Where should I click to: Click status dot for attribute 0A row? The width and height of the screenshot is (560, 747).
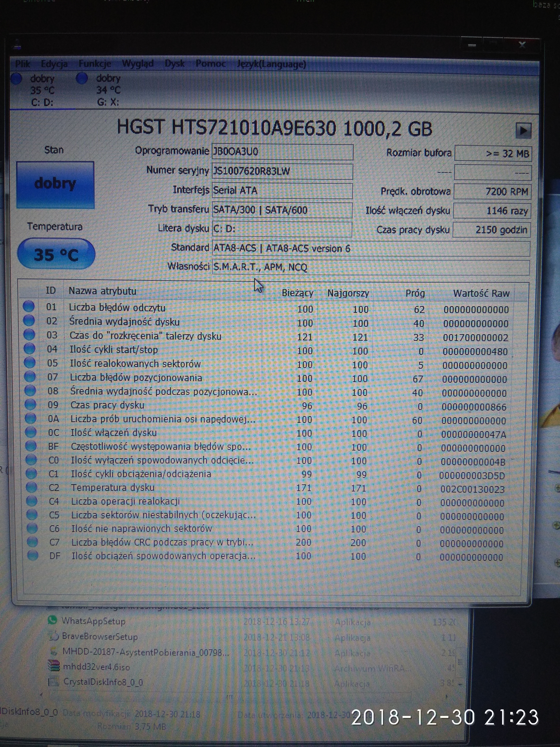(x=30, y=418)
